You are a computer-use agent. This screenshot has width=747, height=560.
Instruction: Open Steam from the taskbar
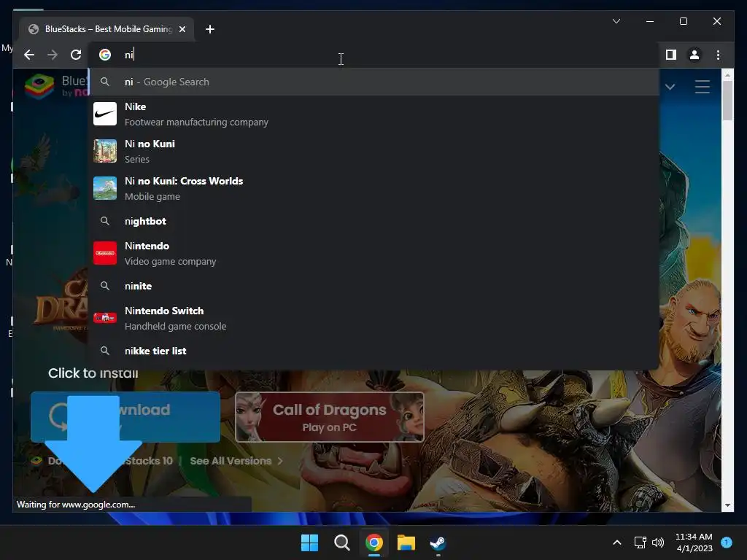[x=438, y=542]
